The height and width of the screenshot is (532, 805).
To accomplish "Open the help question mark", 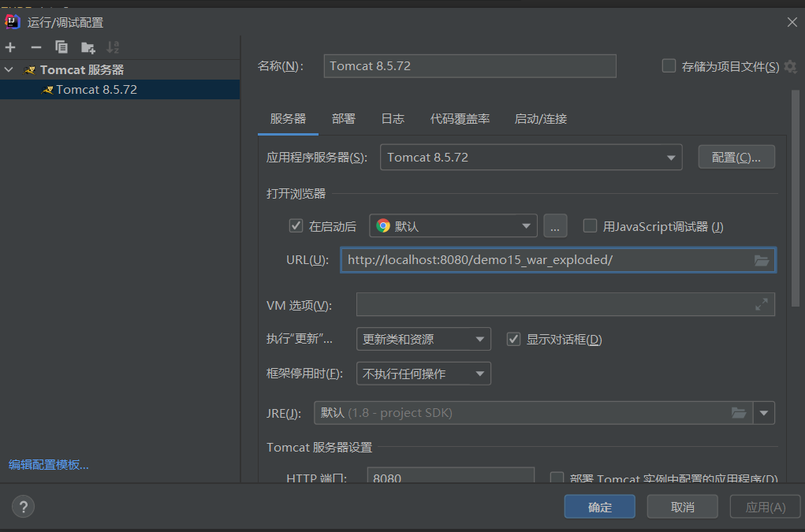I will point(23,507).
